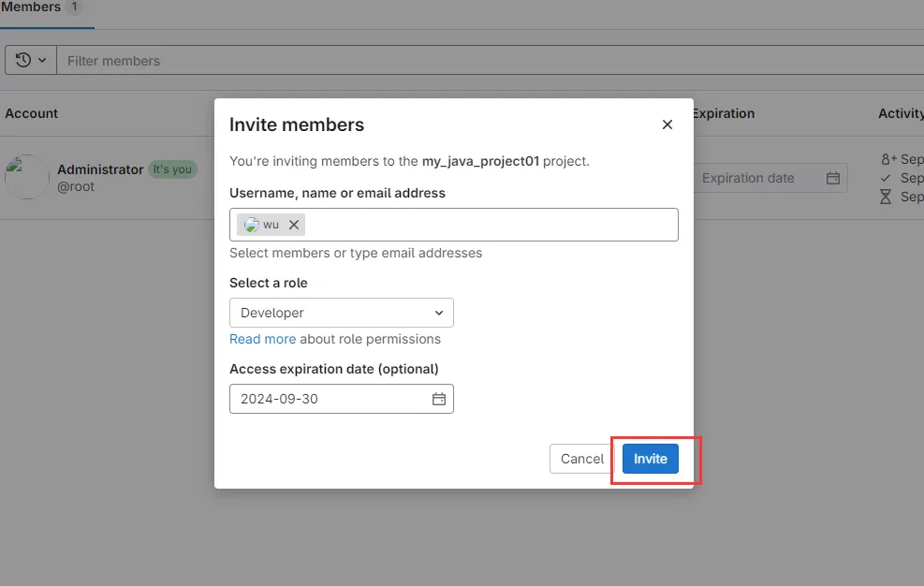Click the user-added icon in Activity column
Image resolution: width=924 pixels, height=586 pixels.
[x=888, y=159]
